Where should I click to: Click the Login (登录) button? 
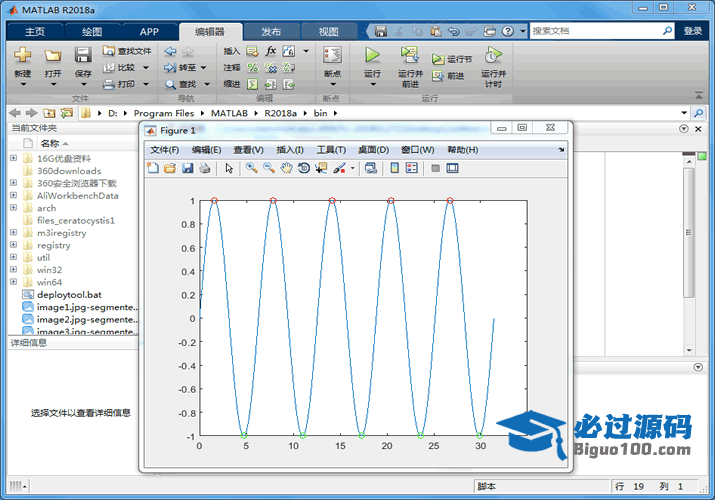693,31
